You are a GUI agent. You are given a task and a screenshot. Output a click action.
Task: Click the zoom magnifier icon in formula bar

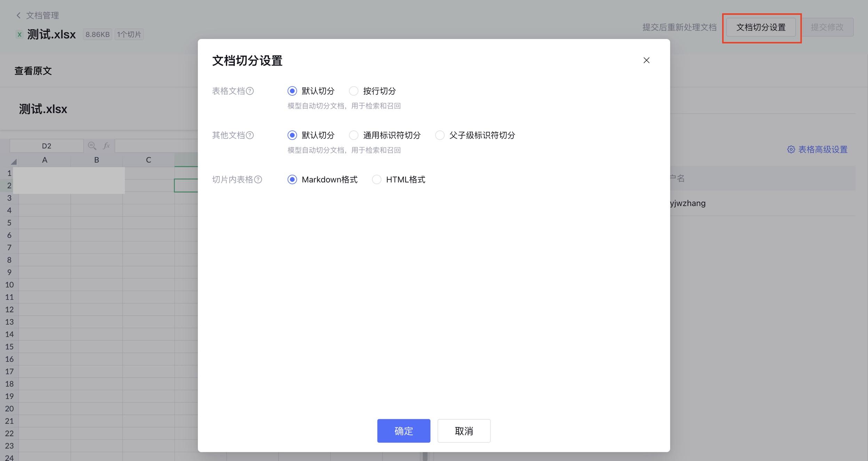coord(92,146)
